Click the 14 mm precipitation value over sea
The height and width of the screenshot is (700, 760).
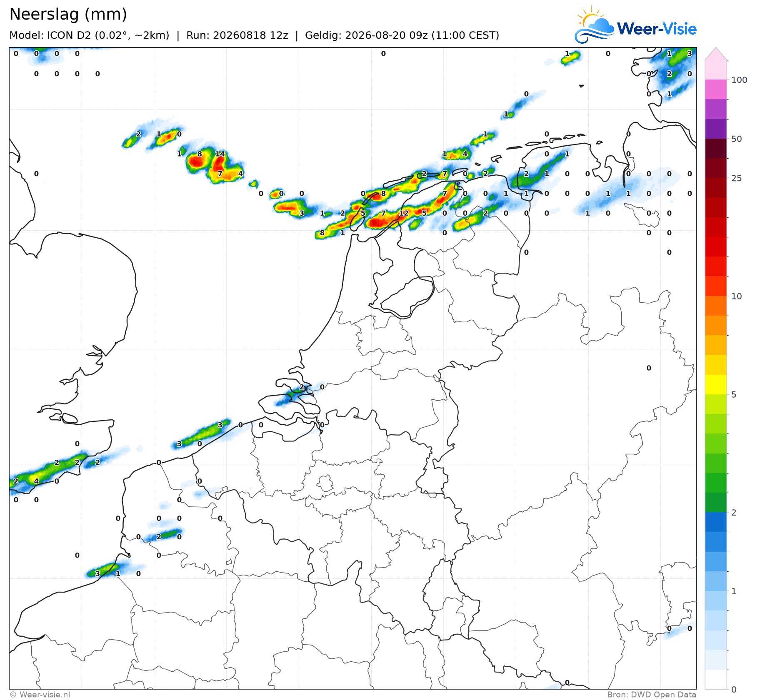tap(220, 154)
